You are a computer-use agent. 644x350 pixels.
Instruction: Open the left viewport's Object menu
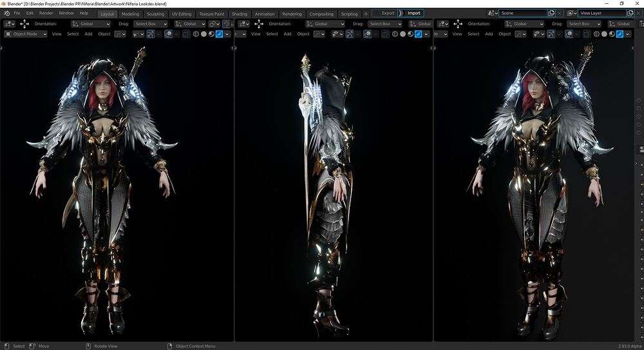[104, 34]
